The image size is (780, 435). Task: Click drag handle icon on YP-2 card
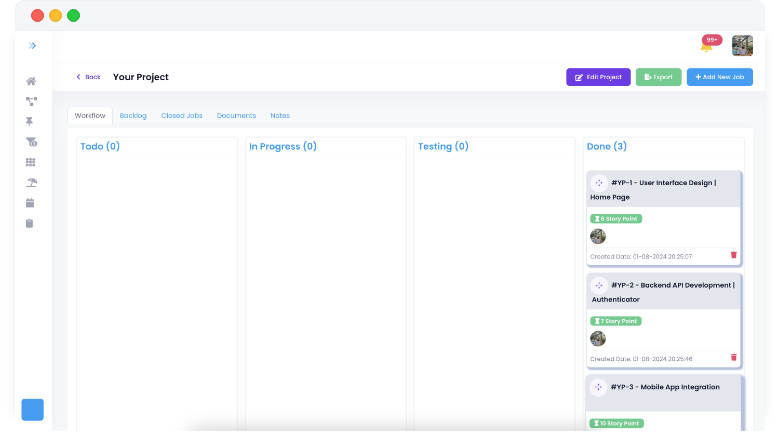click(599, 285)
